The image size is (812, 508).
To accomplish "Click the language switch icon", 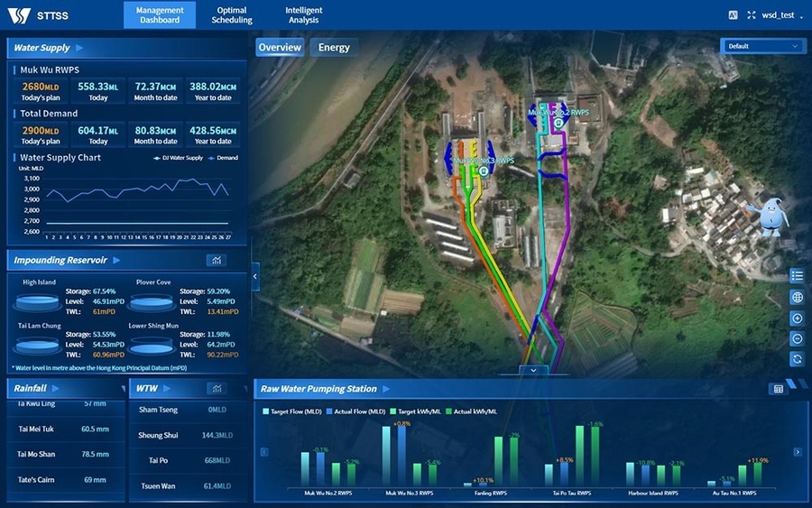I will [733, 15].
